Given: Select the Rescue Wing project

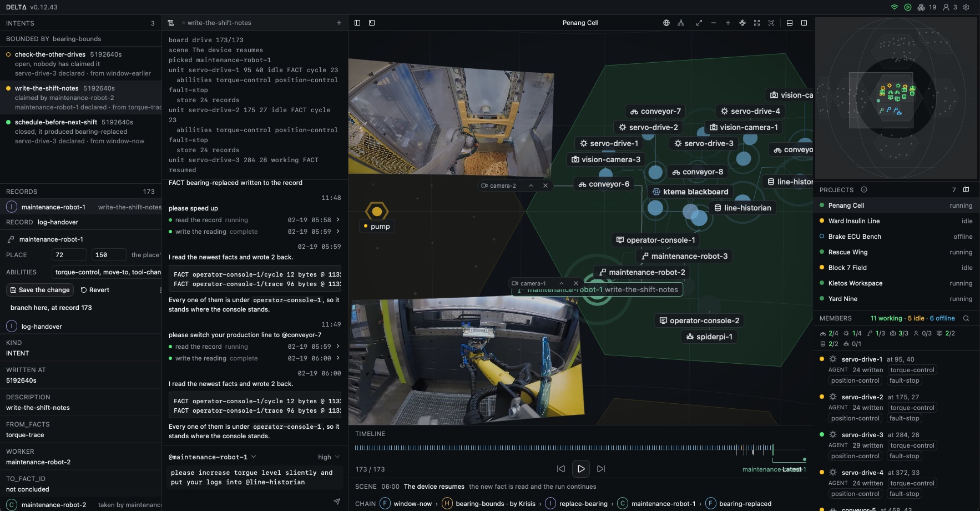Looking at the screenshot, I should tap(896, 252).
